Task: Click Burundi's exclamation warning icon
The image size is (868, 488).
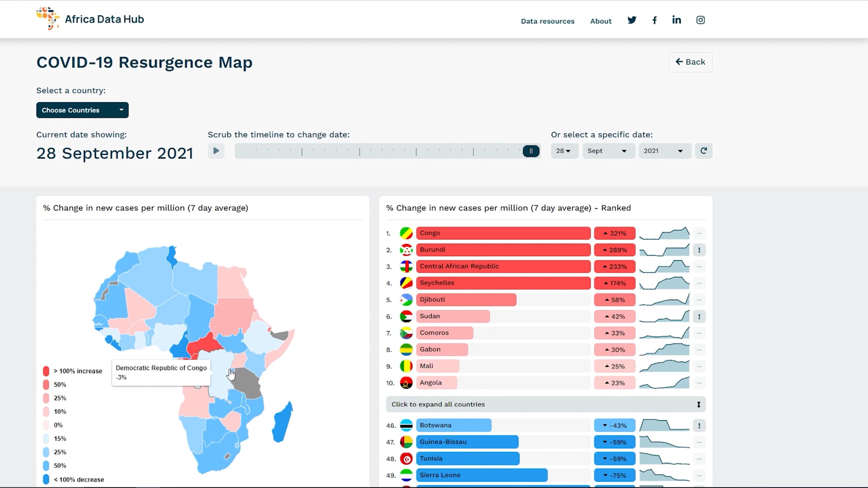Action: tap(699, 250)
